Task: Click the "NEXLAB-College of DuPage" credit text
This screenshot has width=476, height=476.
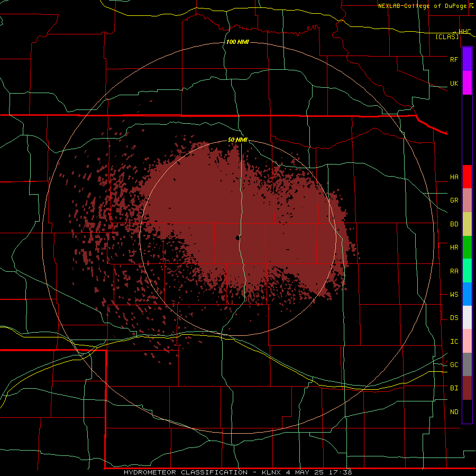Action: [x=422, y=6]
